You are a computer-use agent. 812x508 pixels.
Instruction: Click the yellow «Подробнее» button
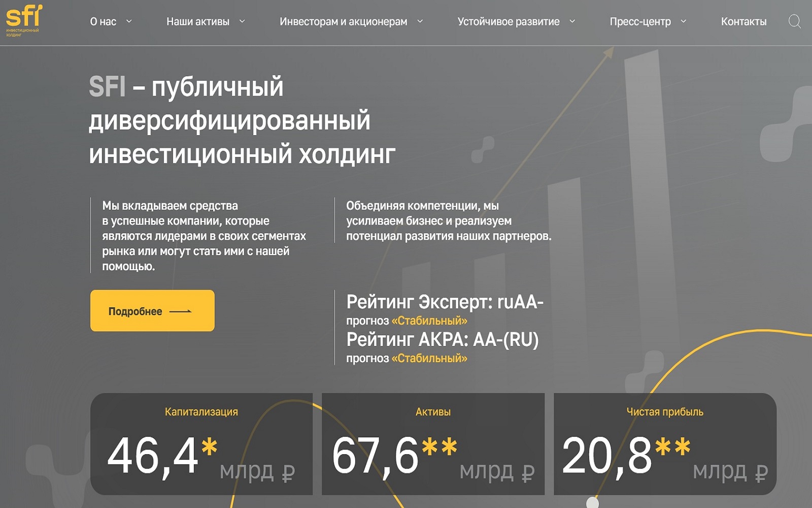click(x=152, y=311)
